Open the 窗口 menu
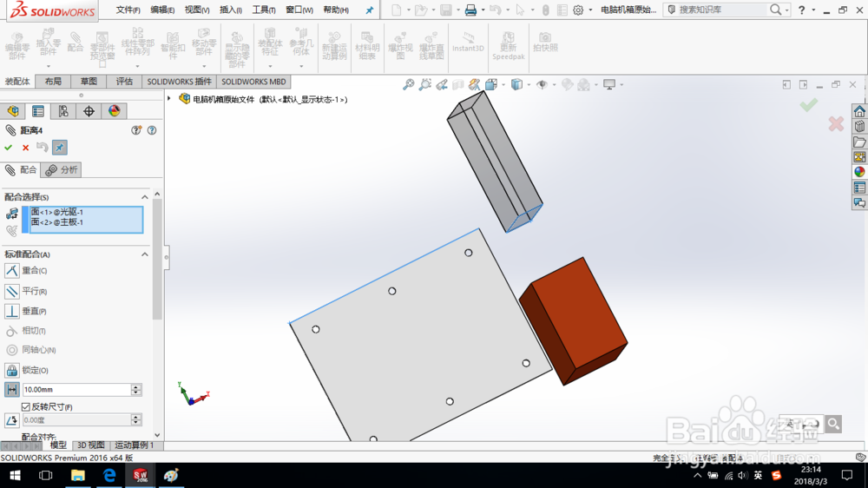Viewport: 868px width, 488px height. click(299, 10)
